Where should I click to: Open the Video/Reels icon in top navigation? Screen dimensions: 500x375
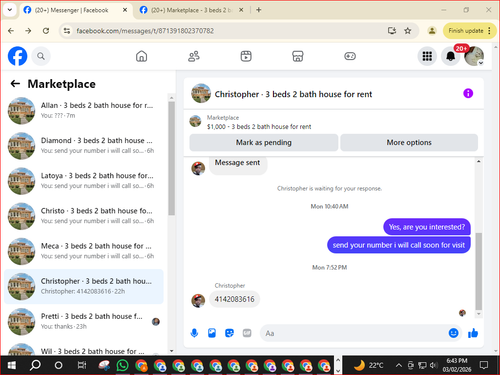coord(246,56)
